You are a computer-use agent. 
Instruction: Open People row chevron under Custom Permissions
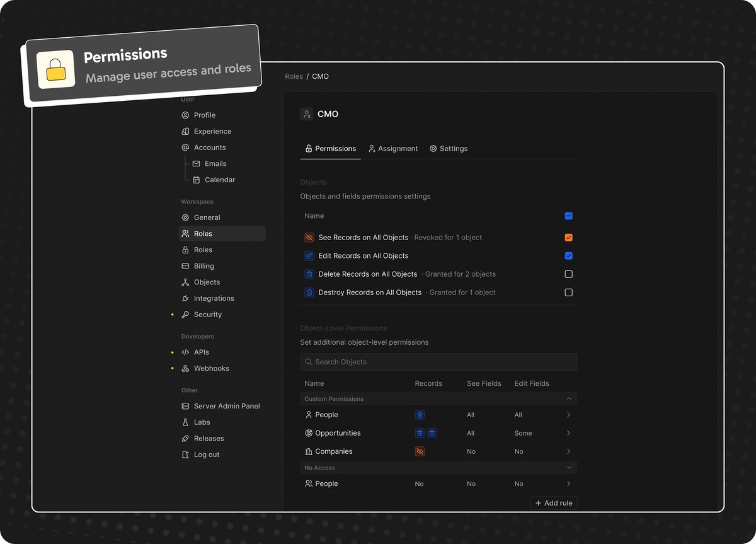click(x=568, y=415)
